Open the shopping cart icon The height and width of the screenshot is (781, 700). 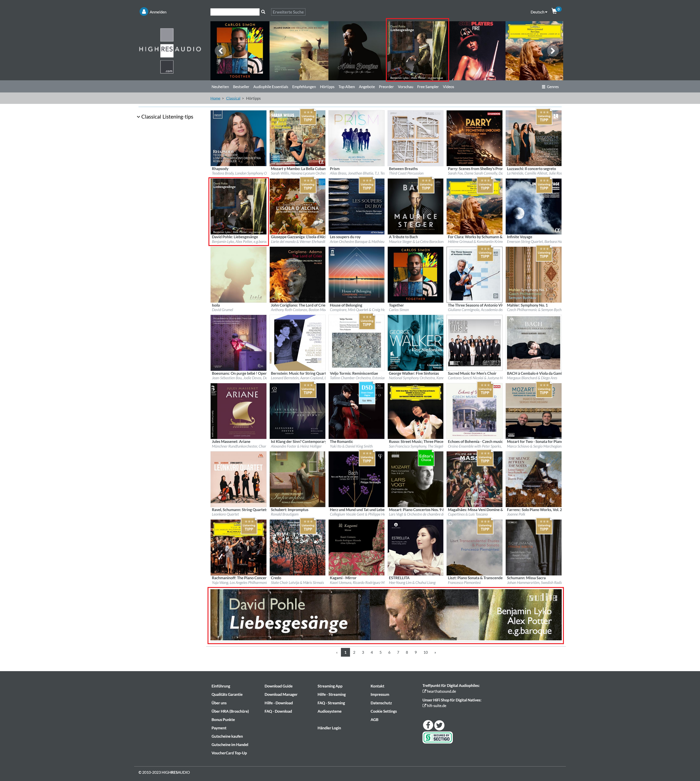pyautogui.click(x=554, y=12)
